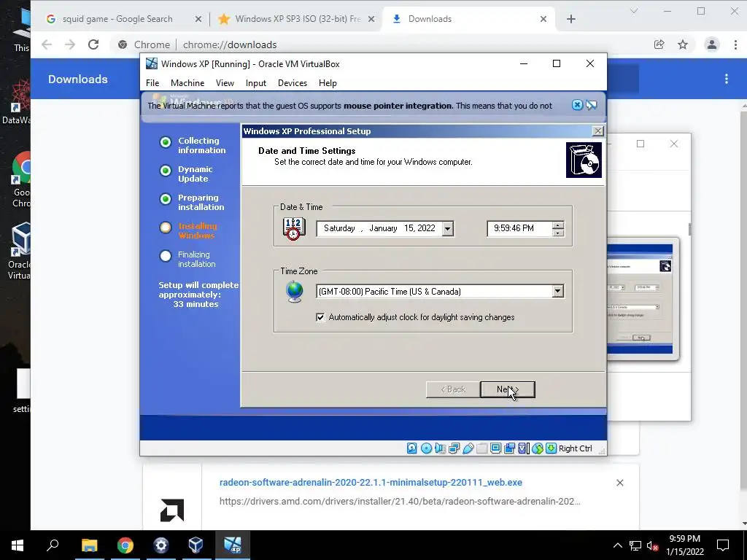The image size is (747, 560).
Task: Increase time with the up spinner
Action: (558, 225)
